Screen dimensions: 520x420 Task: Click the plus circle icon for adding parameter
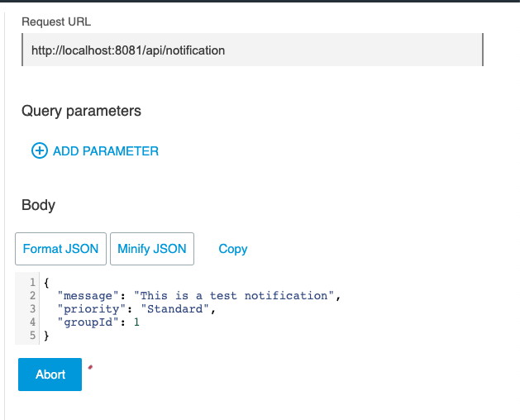click(x=39, y=150)
